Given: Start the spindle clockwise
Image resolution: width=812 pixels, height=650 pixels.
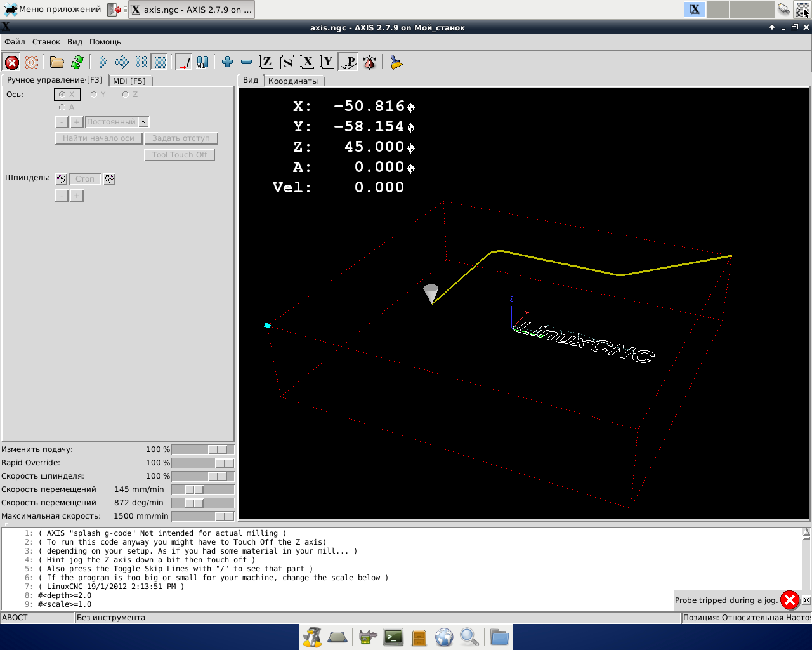Looking at the screenshot, I should [109, 179].
